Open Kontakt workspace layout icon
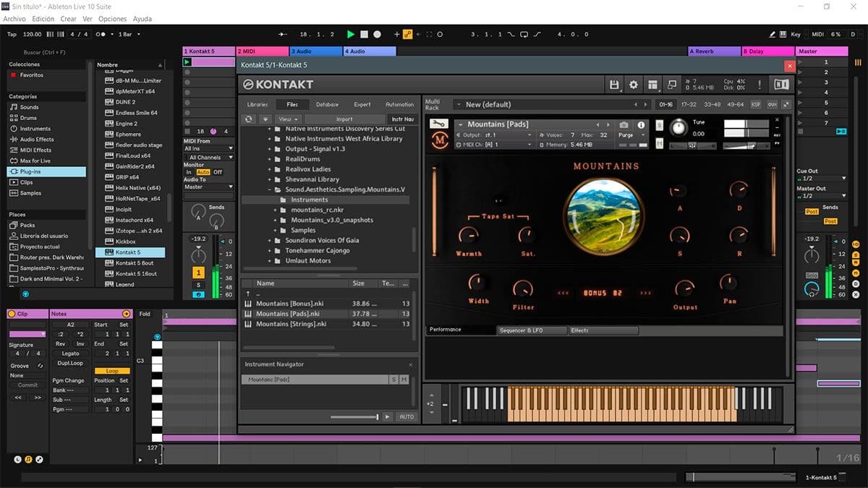Viewport: 868px width, 488px height. click(x=652, y=85)
